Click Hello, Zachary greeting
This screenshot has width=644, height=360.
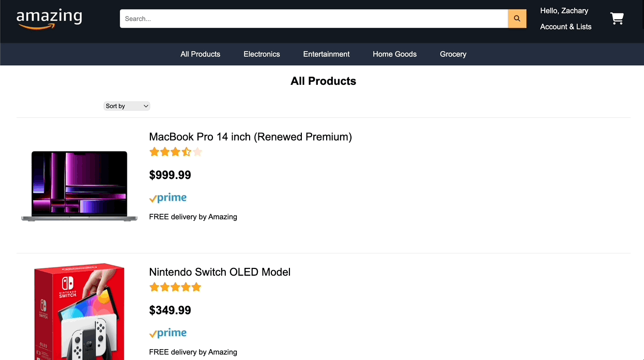pyautogui.click(x=564, y=11)
